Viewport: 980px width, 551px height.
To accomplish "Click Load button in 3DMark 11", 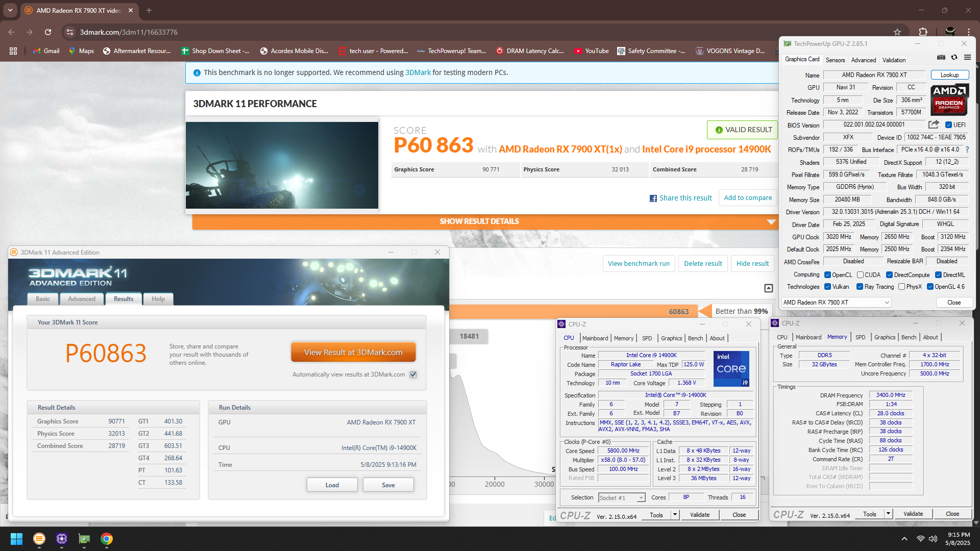I will tap(332, 485).
